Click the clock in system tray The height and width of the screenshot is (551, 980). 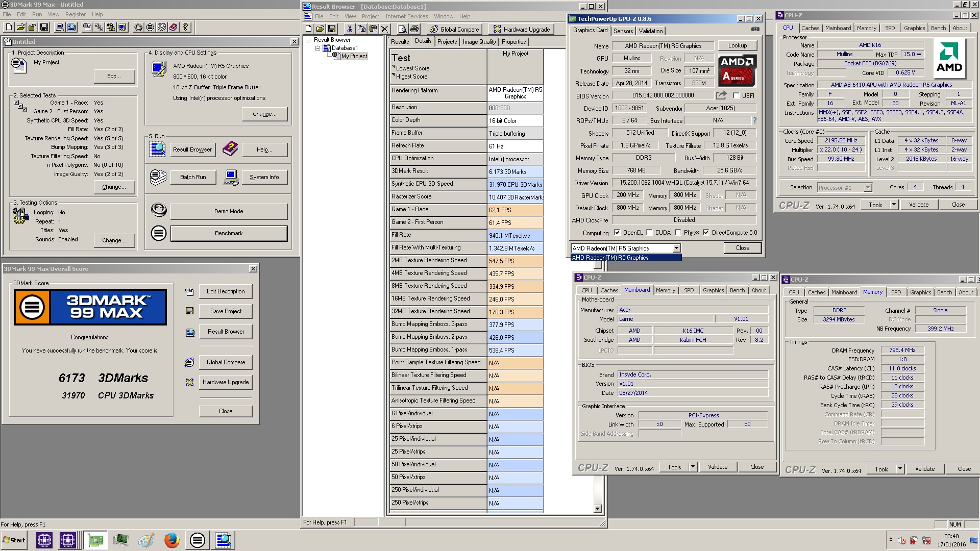point(951,537)
